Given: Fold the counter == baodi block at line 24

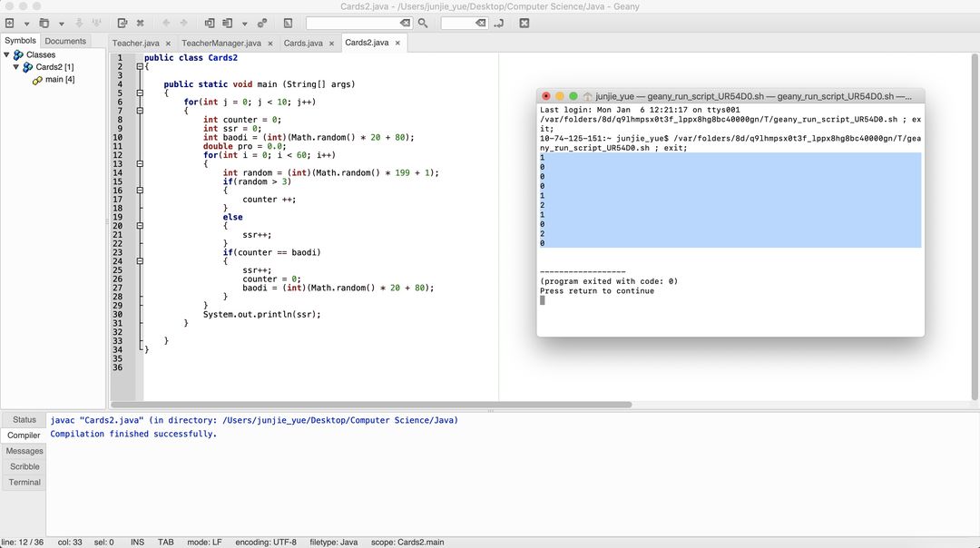Looking at the screenshot, I should click(140, 261).
